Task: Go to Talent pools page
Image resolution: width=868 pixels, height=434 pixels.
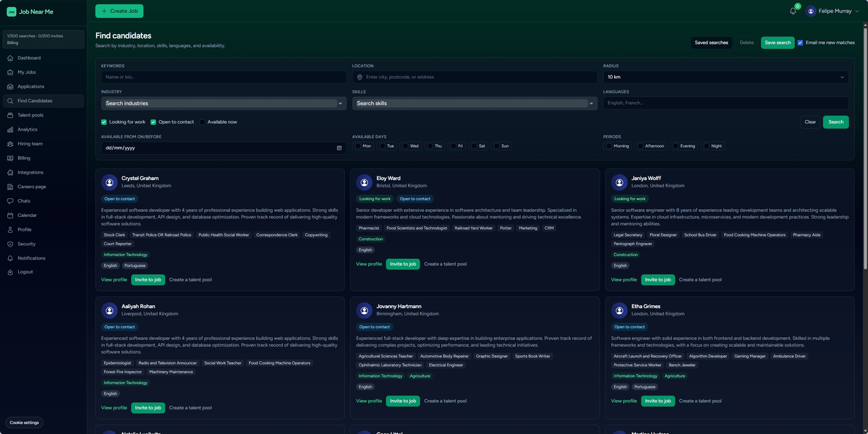Action: pos(43,115)
